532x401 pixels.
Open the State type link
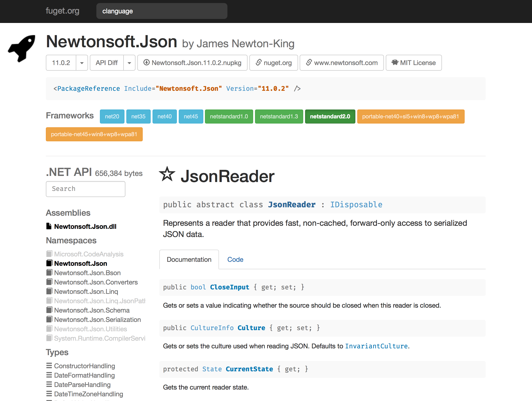click(212, 369)
